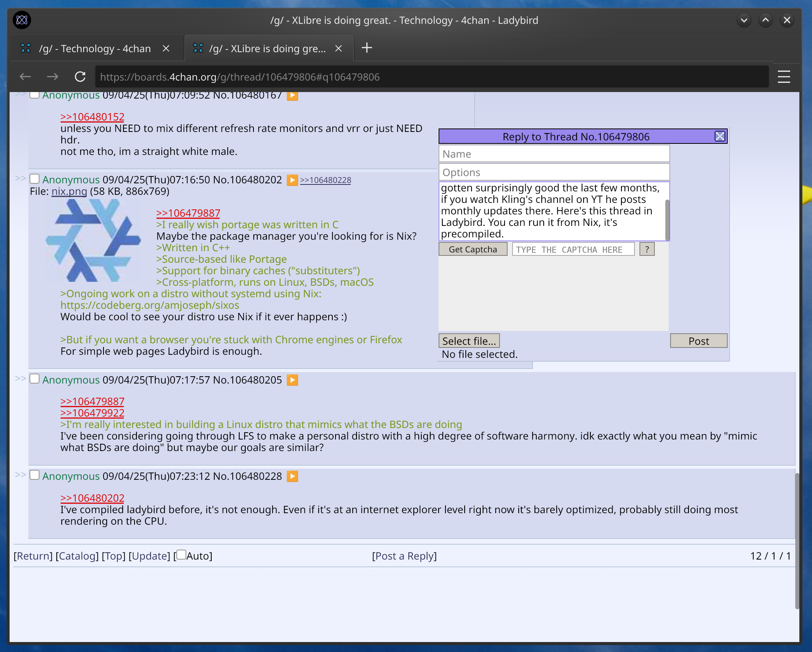Open a new tab with the plus icon
Viewport: 812px width, 652px height.
pos(367,48)
